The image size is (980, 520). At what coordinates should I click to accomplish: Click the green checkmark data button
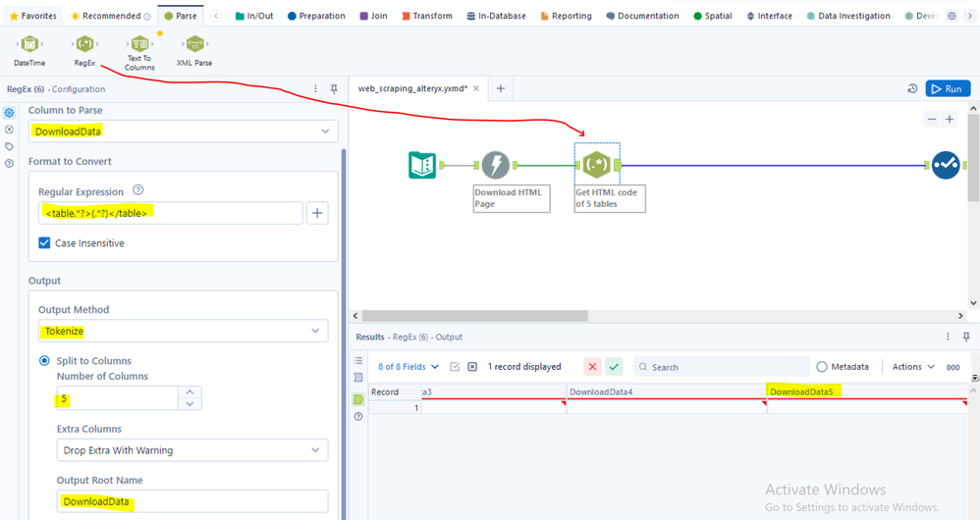click(615, 366)
